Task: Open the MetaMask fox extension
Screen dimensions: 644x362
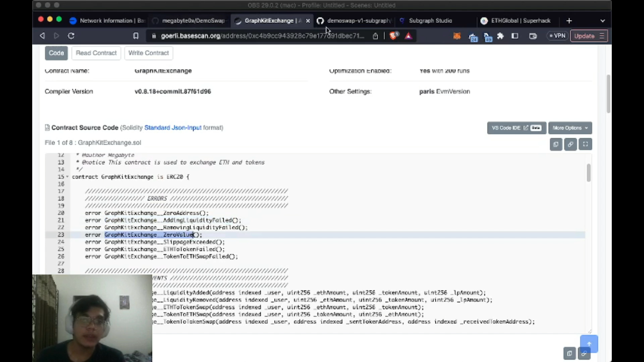Action: [x=457, y=36]
